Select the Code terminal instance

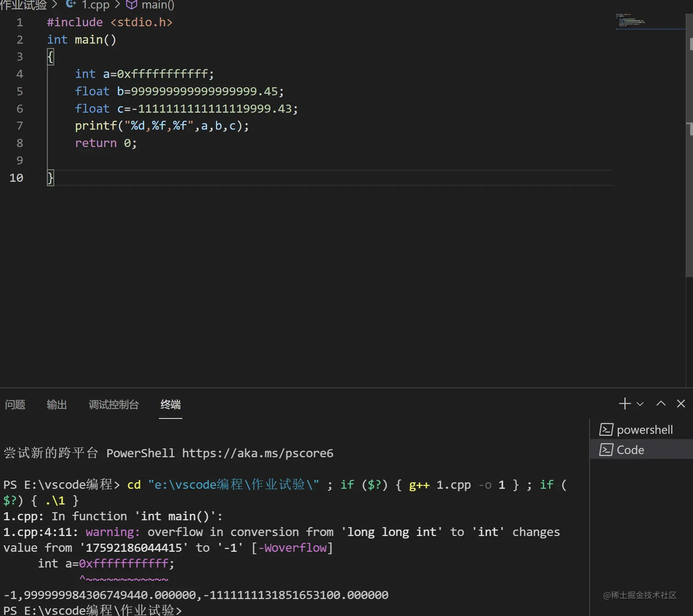click(642, 450)
